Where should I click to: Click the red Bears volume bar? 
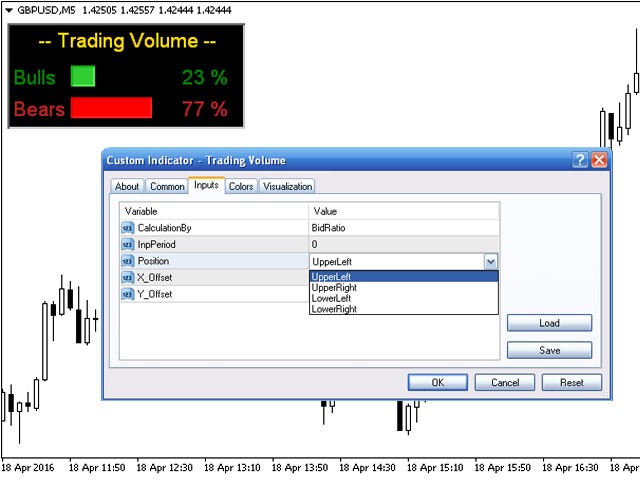point(111,108)
